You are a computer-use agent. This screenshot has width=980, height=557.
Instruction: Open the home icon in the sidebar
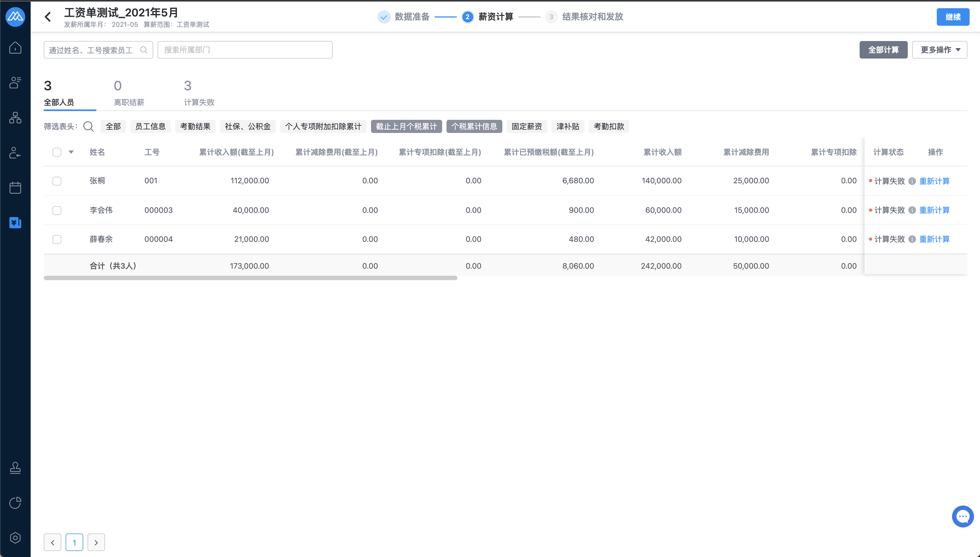click(15, 48)
